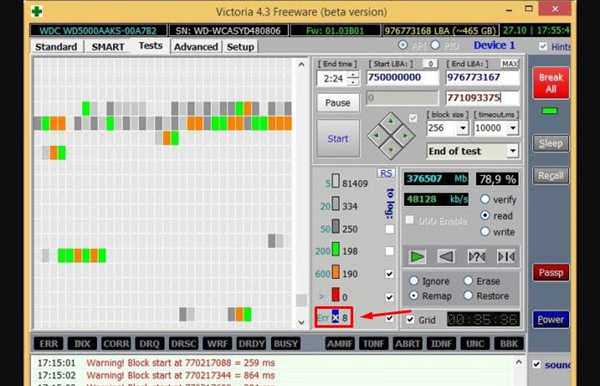Toggle the Grid checkbox
600x386 pixels.
[410, 319]
